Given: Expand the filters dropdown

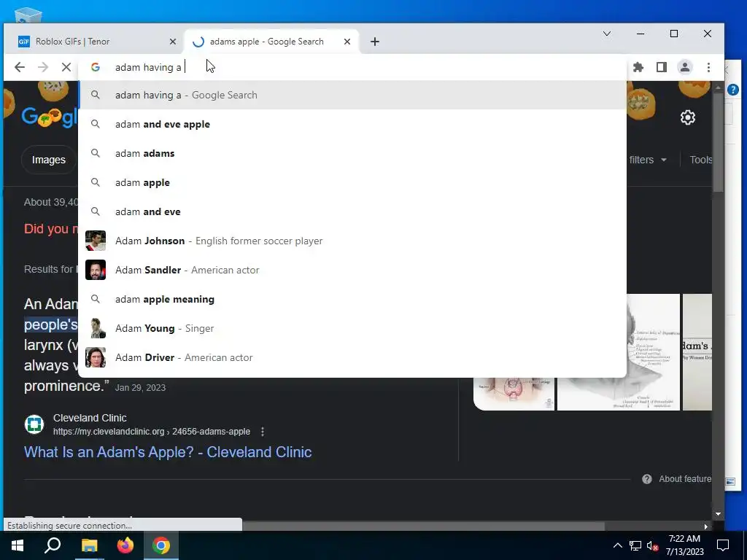Looking at the screenshot, I should (x=648, y=160).
